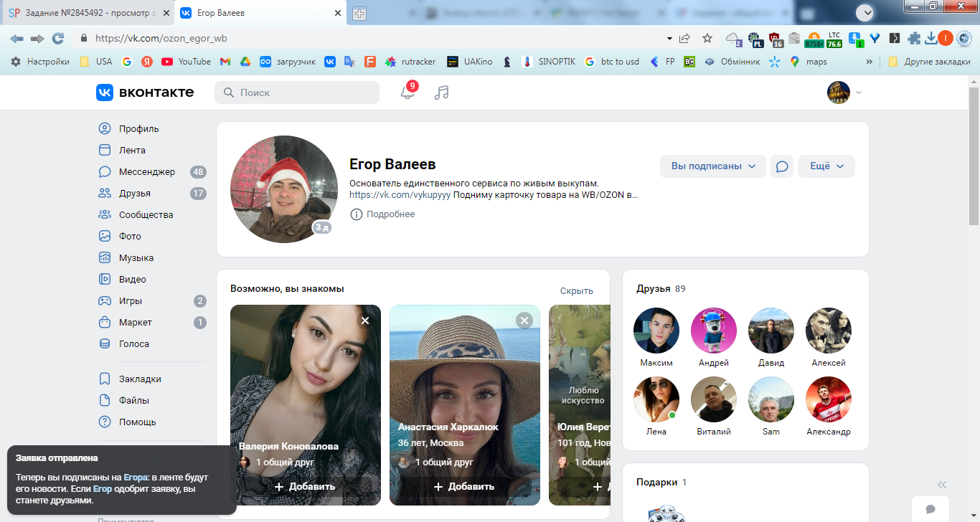Open the Gmail bookmark icon
The image size is (980, 522).
coord(225,62)
